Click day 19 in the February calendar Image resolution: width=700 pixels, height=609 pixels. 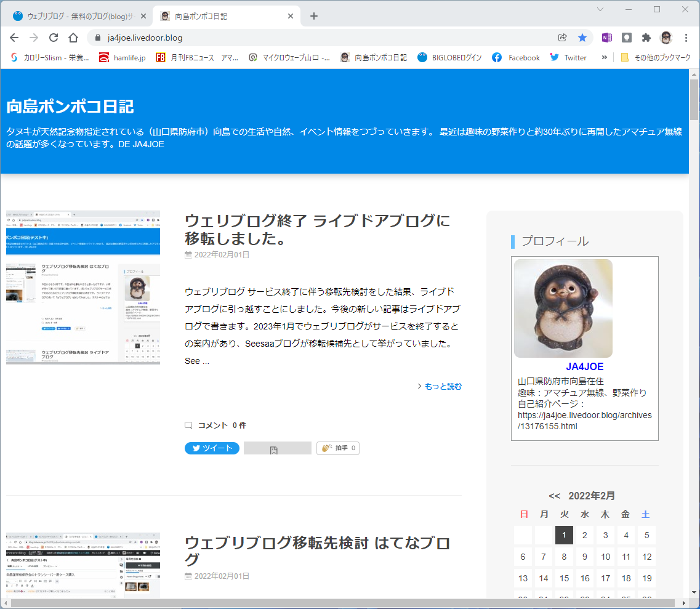(646, 578)
